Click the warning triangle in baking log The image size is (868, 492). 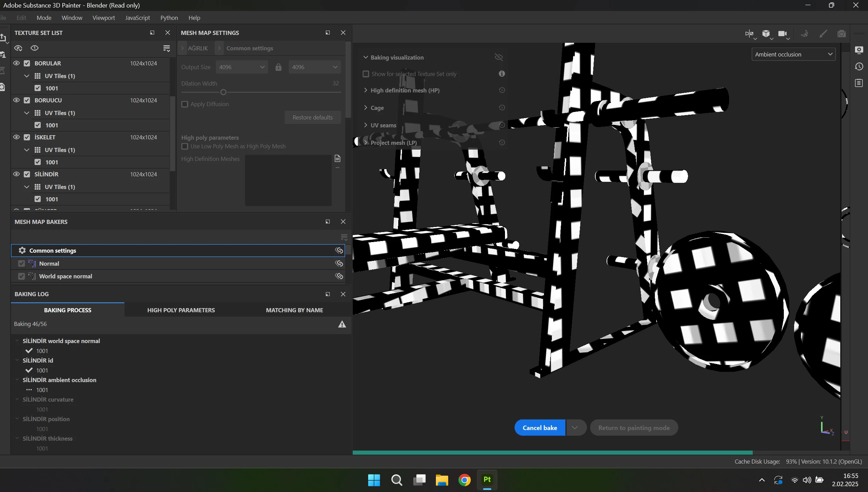click(x=342, y=324)
